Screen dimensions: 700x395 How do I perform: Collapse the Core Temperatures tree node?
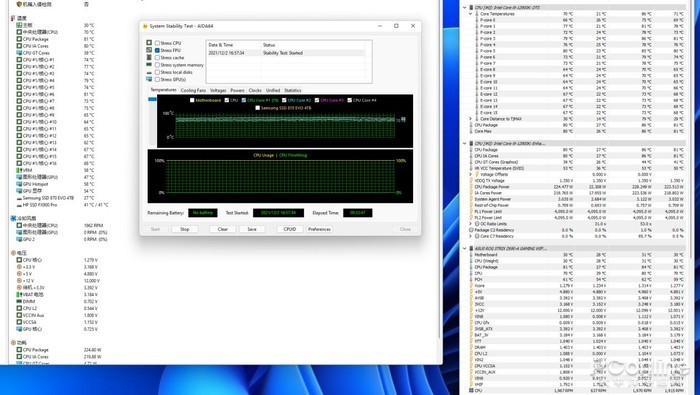tap(471, 14)
